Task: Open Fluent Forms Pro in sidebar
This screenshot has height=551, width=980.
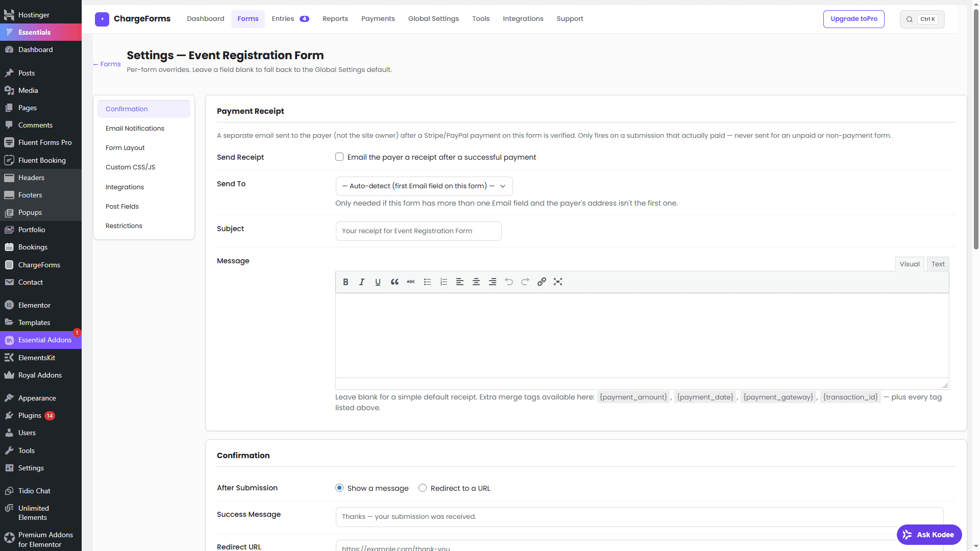Action: 41,142
